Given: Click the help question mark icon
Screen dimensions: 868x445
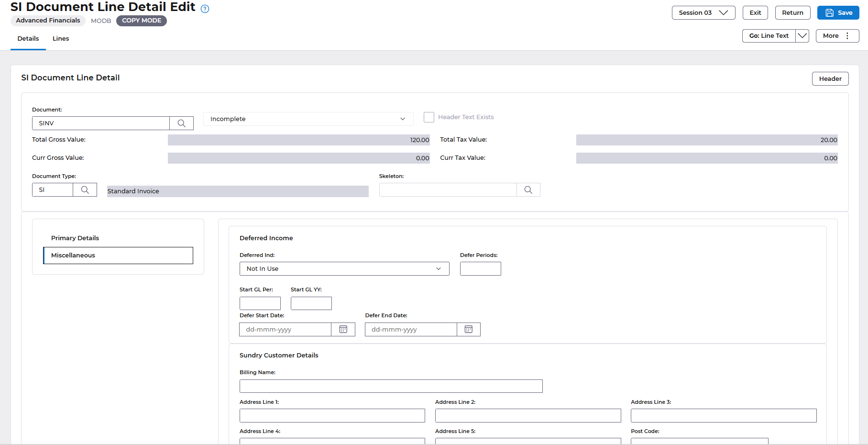Looking at the screenshot, I should click(x=205, y=9).
